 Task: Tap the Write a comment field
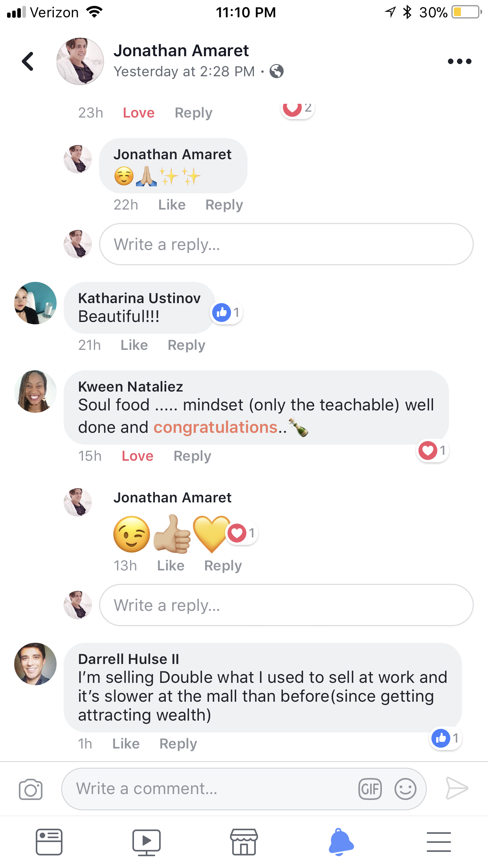click(212, 789)
